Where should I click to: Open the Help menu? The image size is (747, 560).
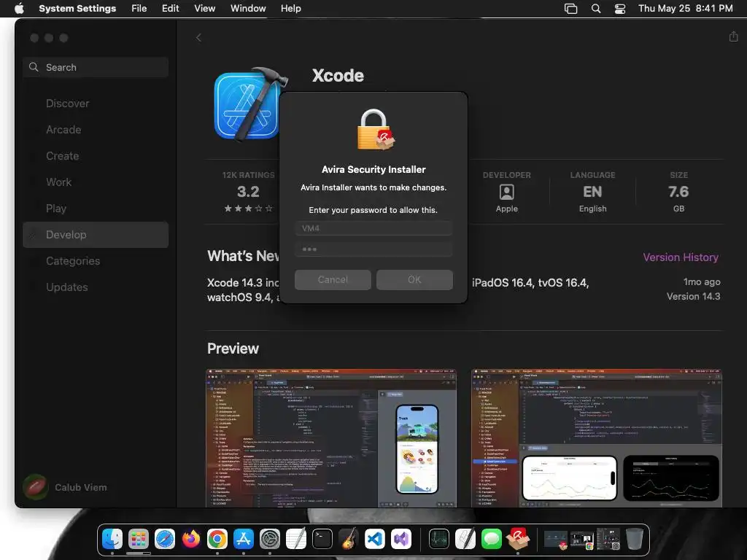point(290,8)
